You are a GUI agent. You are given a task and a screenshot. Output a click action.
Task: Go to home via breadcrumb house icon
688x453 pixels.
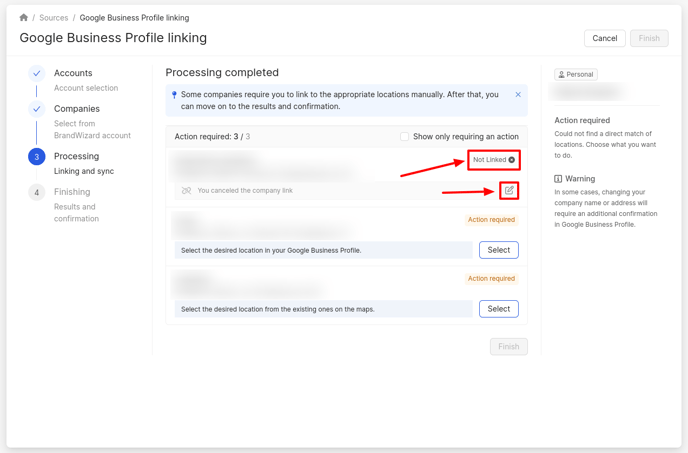click(x=24, y=18)
